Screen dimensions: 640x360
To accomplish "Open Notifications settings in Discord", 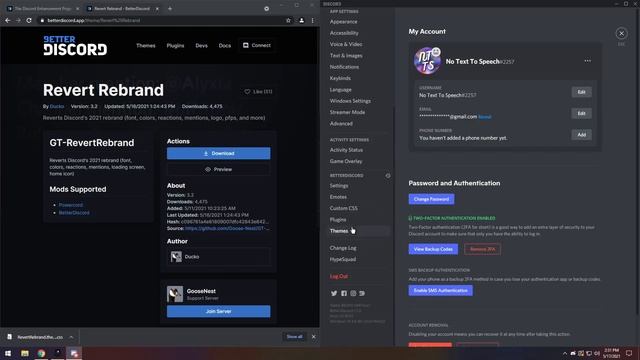I will 344,67.
